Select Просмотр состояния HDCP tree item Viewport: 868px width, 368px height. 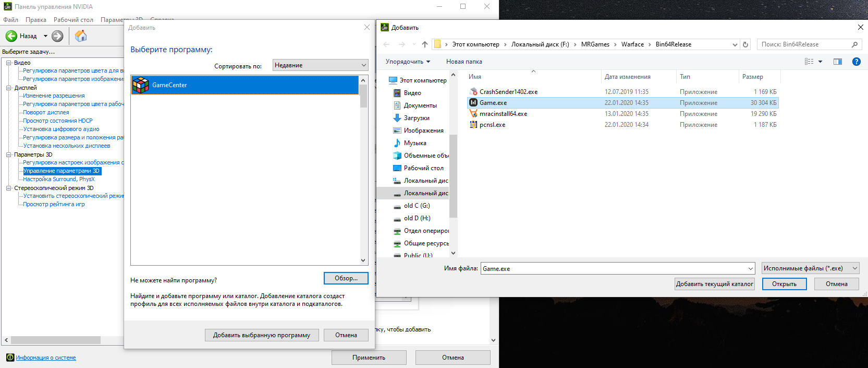point(58,121)
